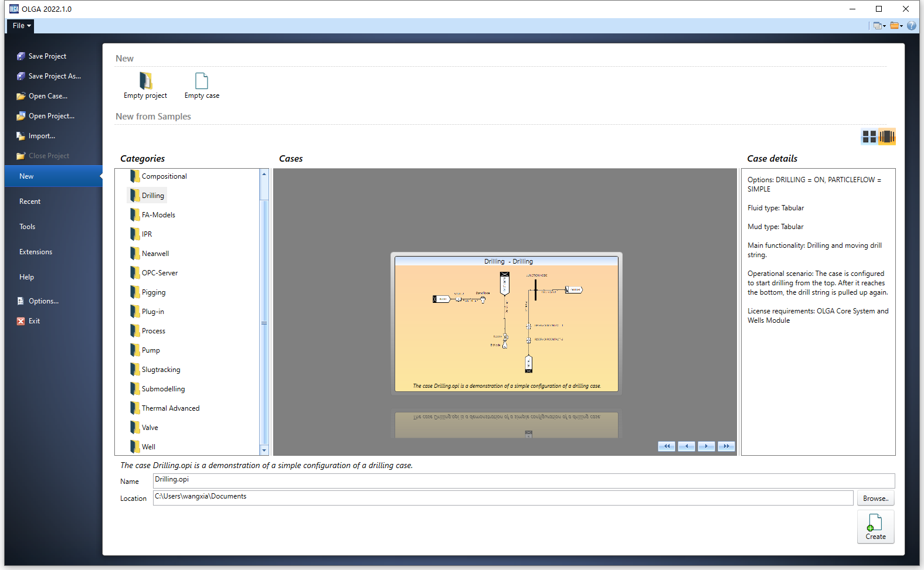Image resolution: width=924 pixels, height=570 pixels.
Task: Select the Drilling category folder
Action: point(147,196)
